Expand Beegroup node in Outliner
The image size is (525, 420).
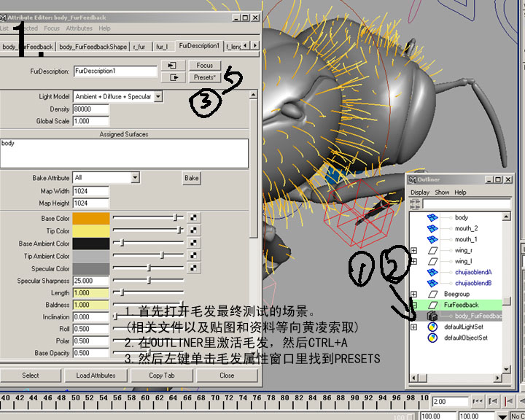coord(414,295)
